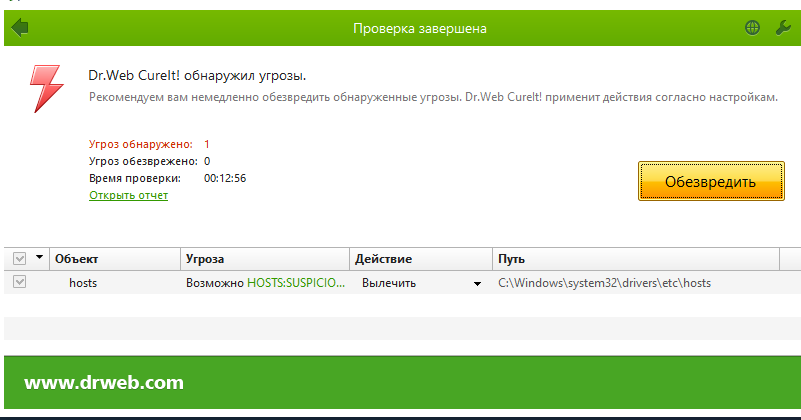Viewport: 801px width, 420px height.
Task: Sort by the Объект column header
Action: (x=115, y=259)
